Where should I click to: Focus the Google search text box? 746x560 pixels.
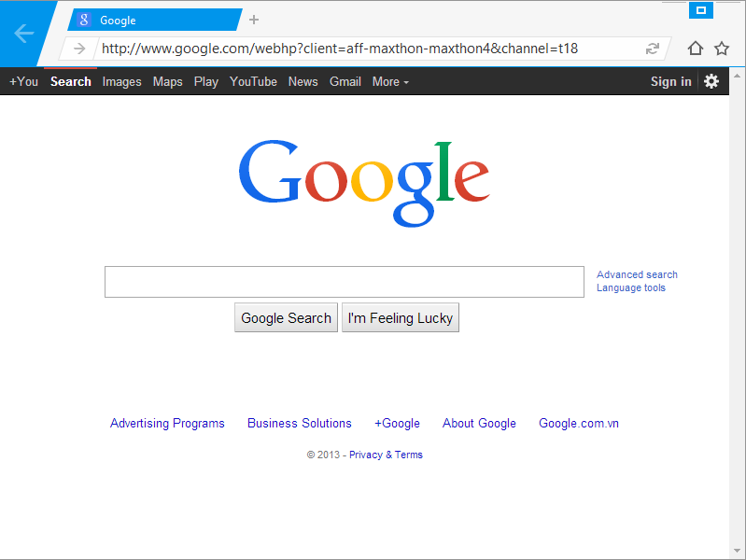pyautogui.click(x=345, y=282)
